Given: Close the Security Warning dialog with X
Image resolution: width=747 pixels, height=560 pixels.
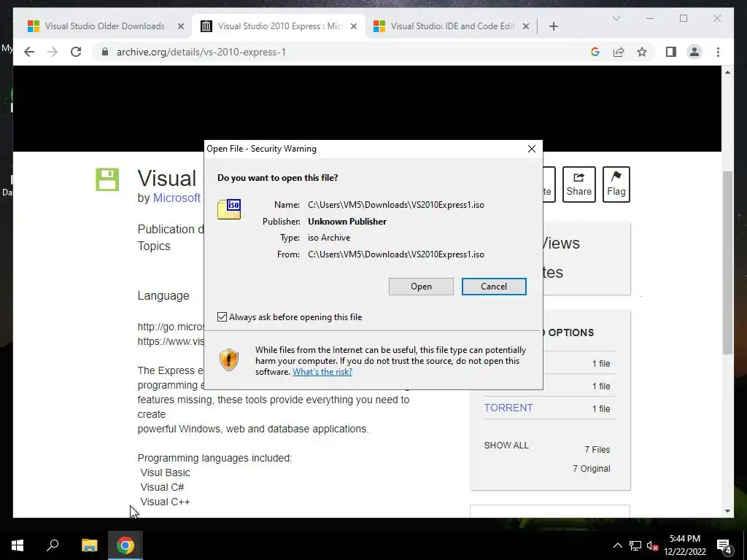Looking at the screenshot, I should [x=532, y=149].
